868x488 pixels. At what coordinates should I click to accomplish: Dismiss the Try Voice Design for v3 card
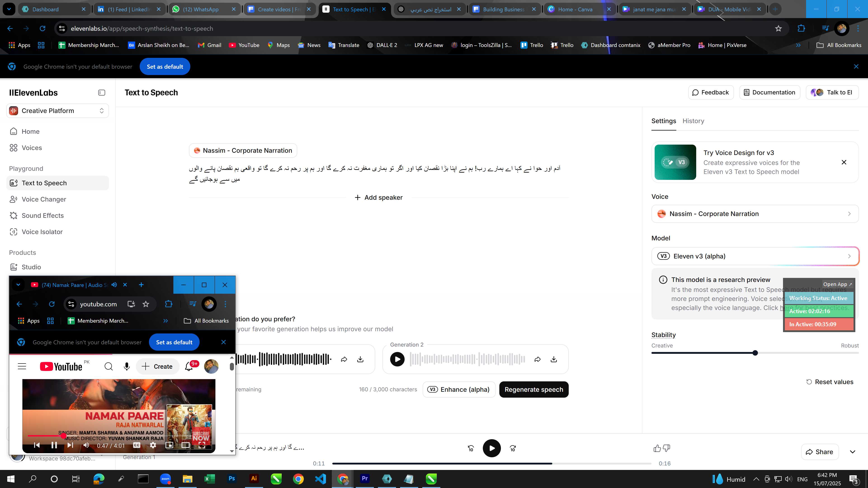(x=844, y=162)
